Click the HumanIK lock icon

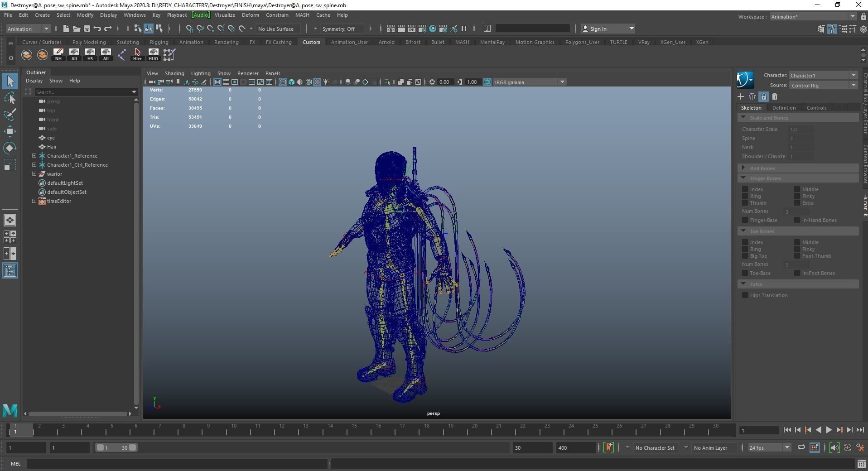click(x=763, y=96)
